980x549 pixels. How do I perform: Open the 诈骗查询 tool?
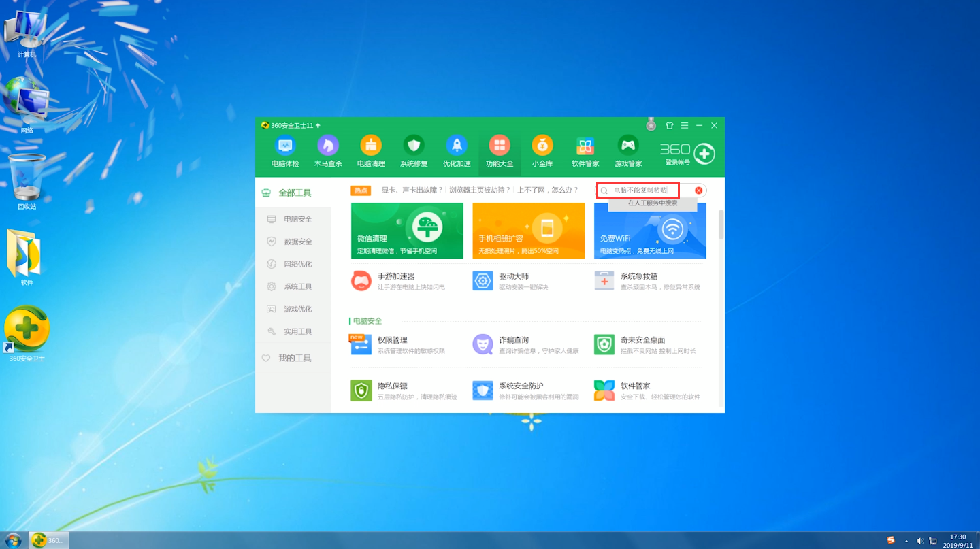pos(525,345)
